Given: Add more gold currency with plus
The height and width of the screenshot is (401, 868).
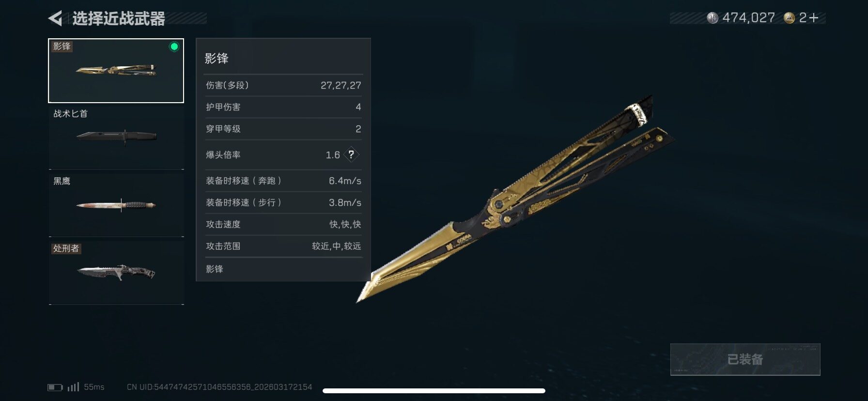Looking at the screenshot, I should tap(814, 18).
